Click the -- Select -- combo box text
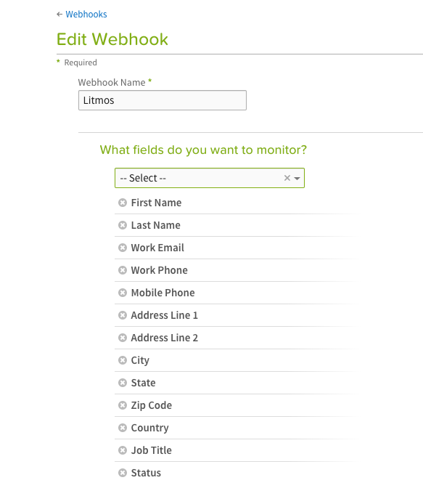This screenshot has width=423, height=504. (x=143, y=178)
